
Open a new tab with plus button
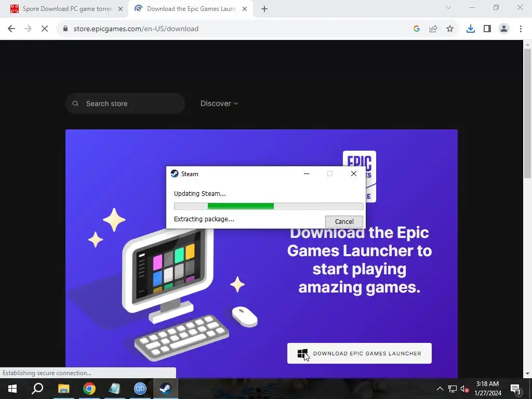(264, 9)
